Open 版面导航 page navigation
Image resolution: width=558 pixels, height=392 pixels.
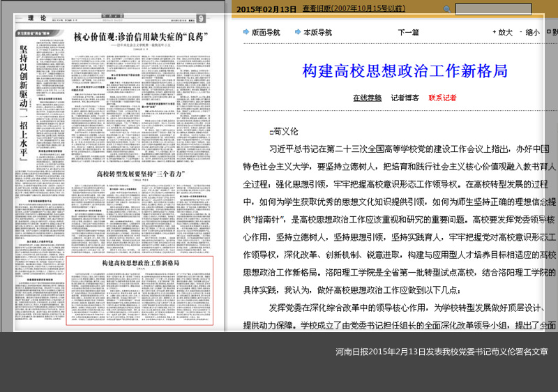click(266, 32)
